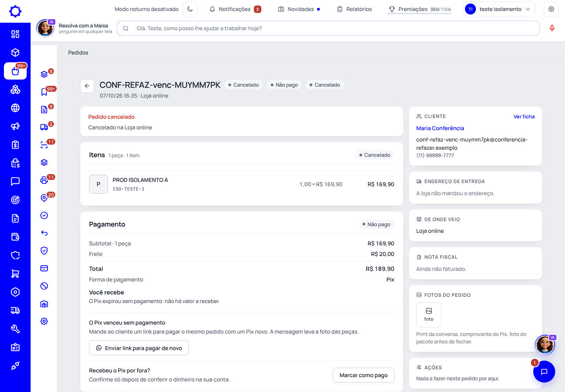Add a photo using the foto box
565x392 pixels.
click(x=429, y=315)
